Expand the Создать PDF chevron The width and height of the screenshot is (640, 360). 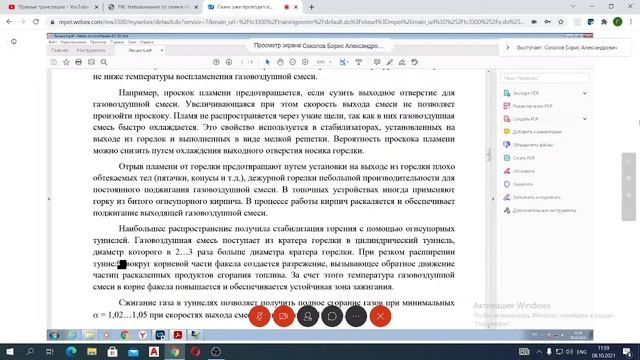pos(584,119)
